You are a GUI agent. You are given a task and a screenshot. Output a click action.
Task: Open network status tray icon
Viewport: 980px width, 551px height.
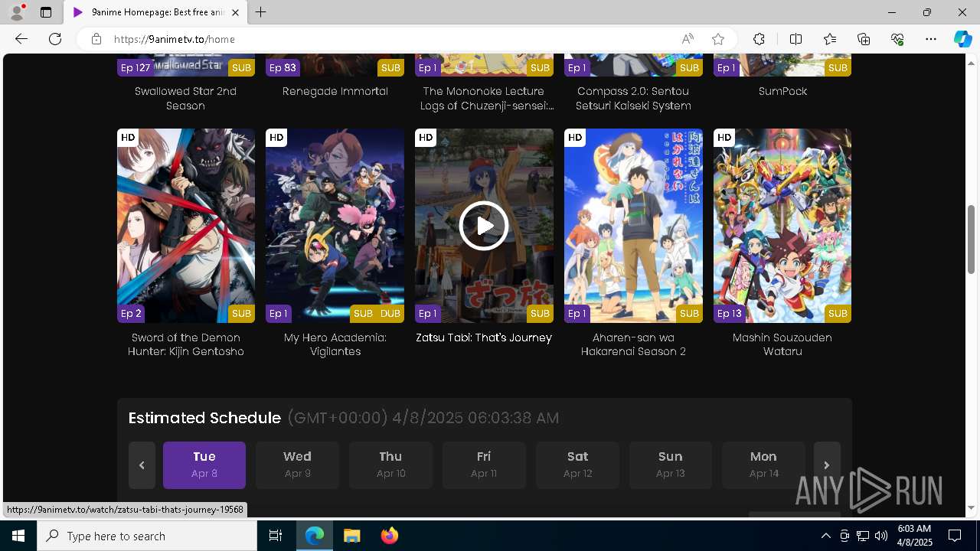(863, 536)
